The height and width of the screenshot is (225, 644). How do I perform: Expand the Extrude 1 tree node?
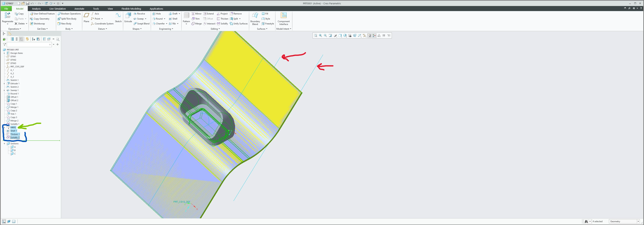click(4, 84)
